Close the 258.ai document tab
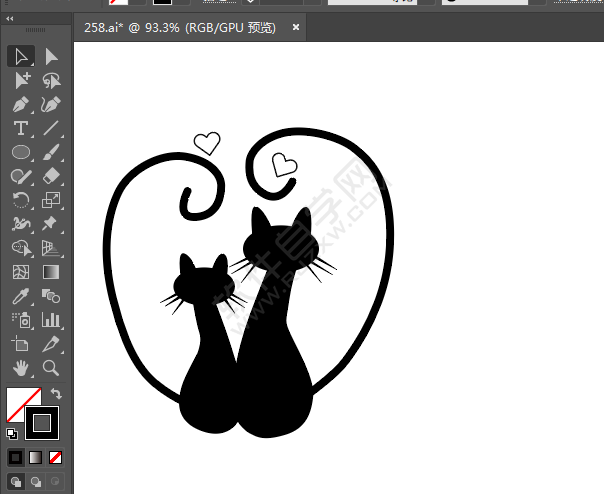Screen dimensions: 604x494 (296, 27)
